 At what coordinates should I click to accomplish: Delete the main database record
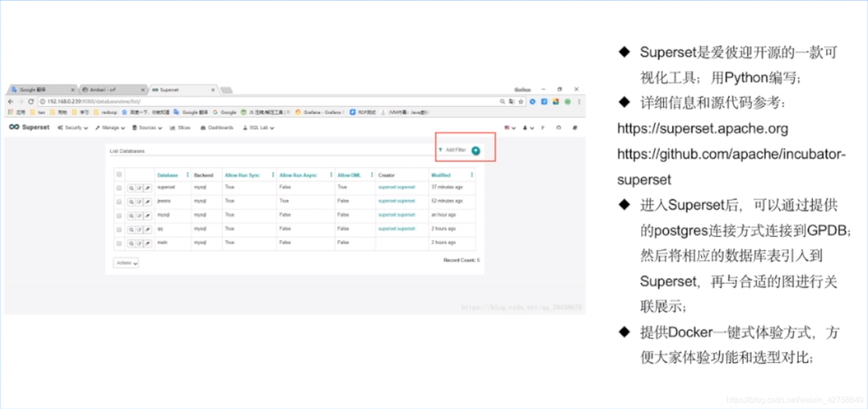click(x=148, y=243)
